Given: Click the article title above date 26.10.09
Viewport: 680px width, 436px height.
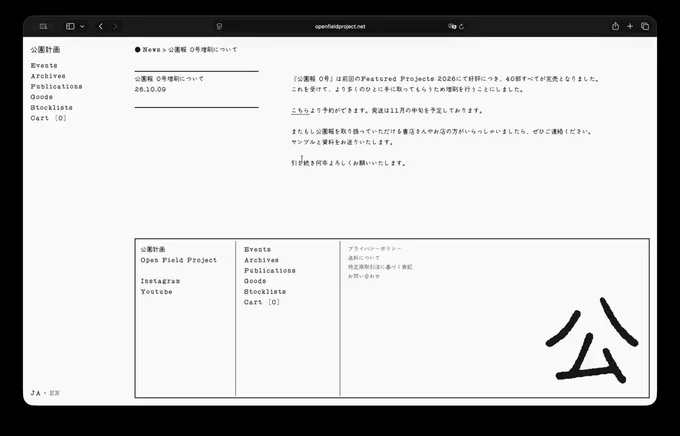Looking at the screenshot, I should [169, 79].
